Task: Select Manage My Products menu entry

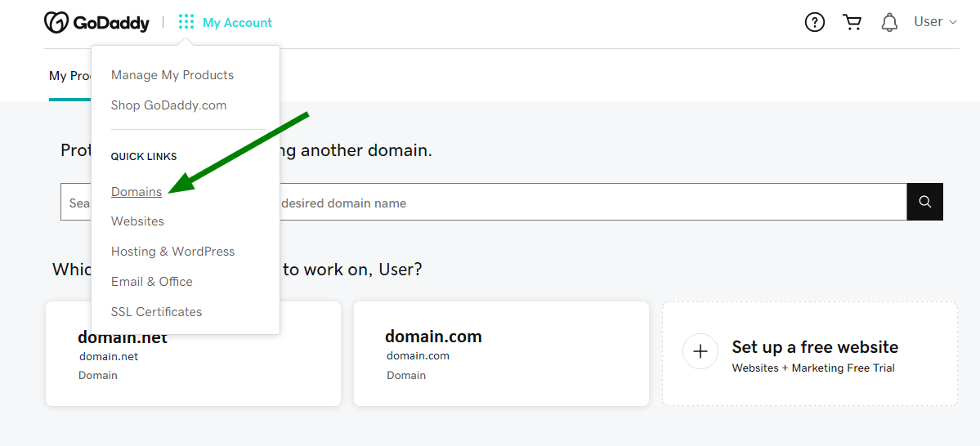Action: [172, 75]
